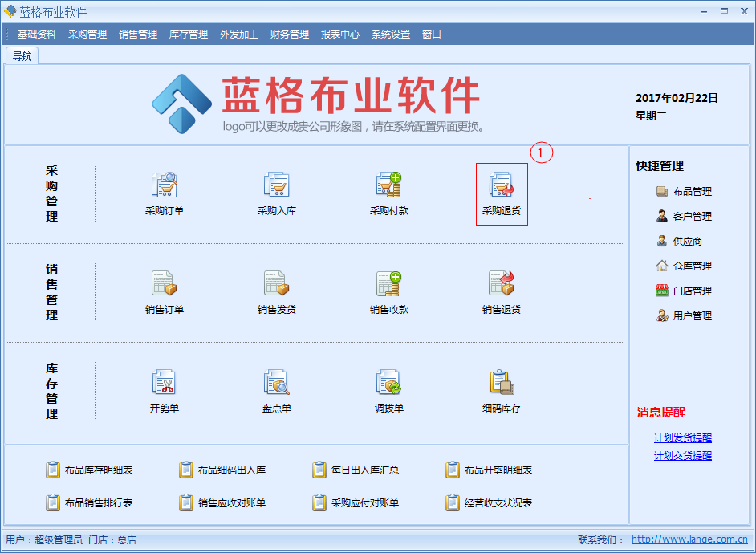Click the 采购入库 purchase stock-in icon
Image resolution: width=756 pixels, height=553 pixels.
pos(277,185)
